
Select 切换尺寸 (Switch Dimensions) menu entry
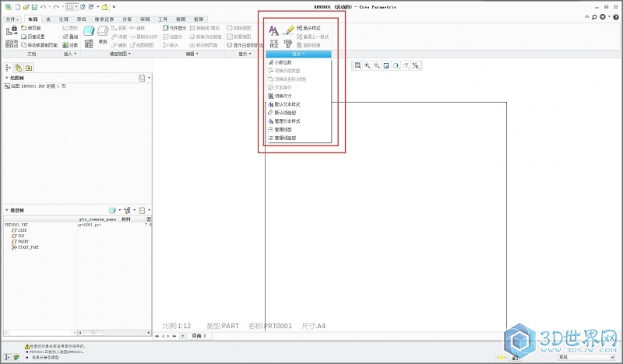point(298,96)
